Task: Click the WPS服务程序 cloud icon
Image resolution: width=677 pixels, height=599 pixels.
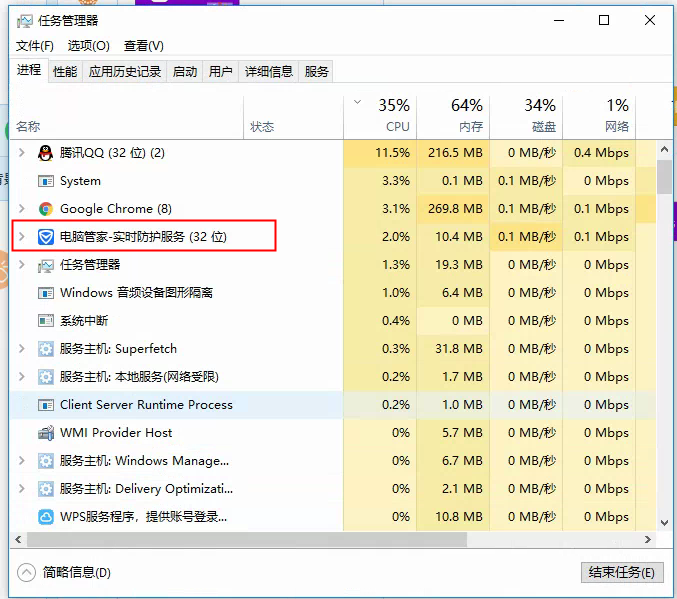Action: click(x=46, y=517)
